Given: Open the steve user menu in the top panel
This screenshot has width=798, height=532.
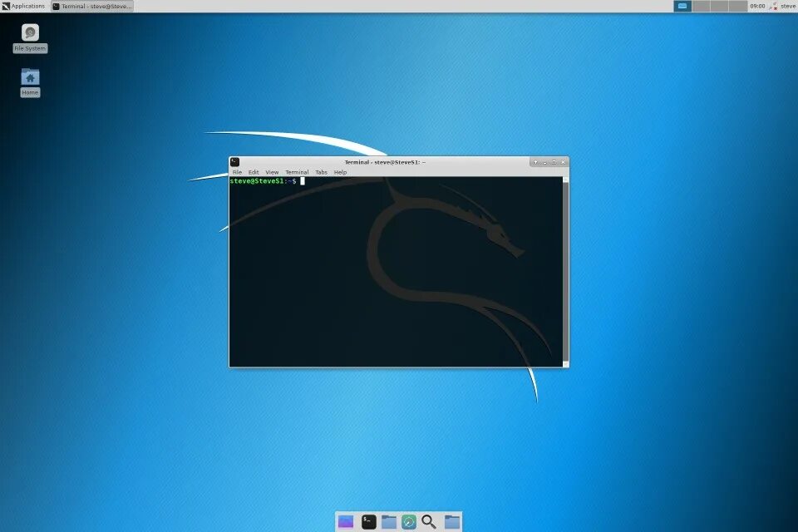Looking at the screenshot, I should coord(788,6).
